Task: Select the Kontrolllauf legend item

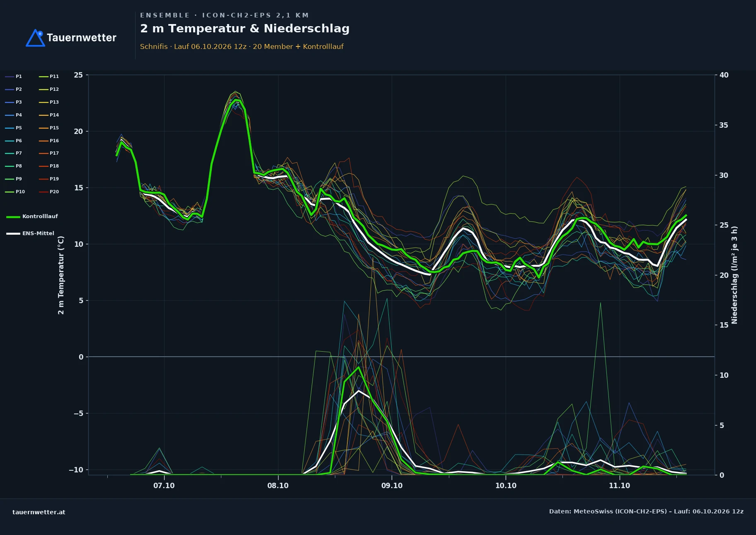Action: 32,216
